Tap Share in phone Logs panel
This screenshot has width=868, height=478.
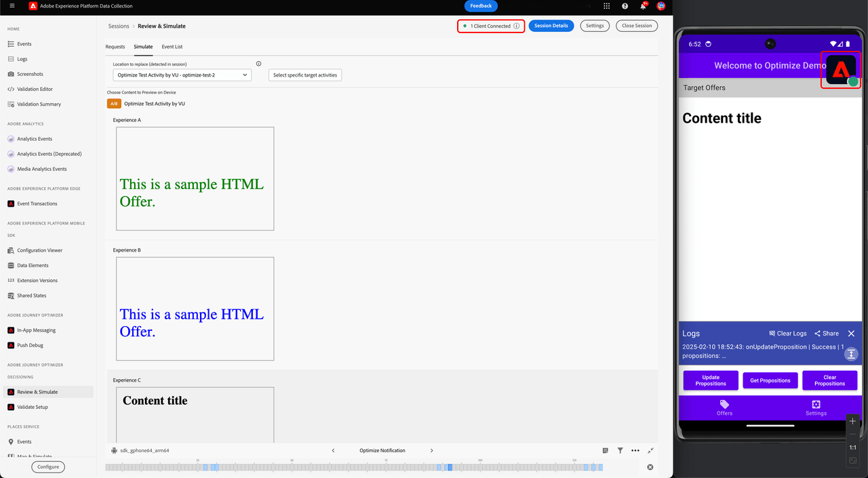(x=827, y=334)
